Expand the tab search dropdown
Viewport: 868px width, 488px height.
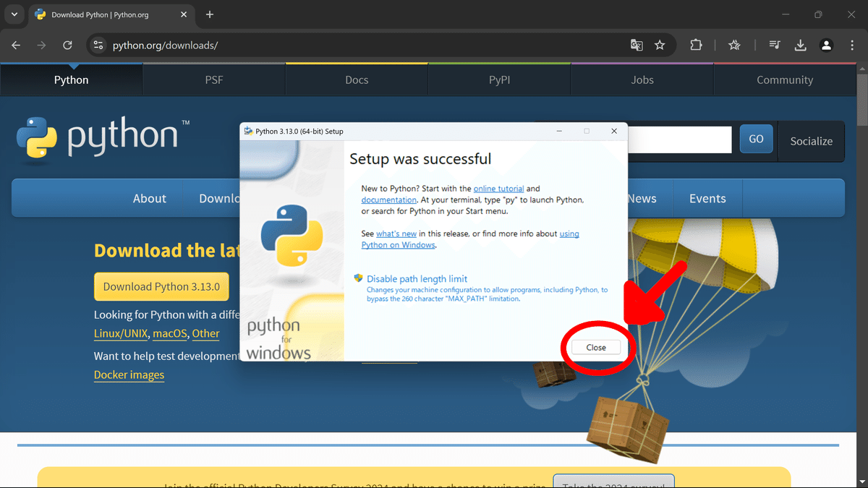coord(14,14)
